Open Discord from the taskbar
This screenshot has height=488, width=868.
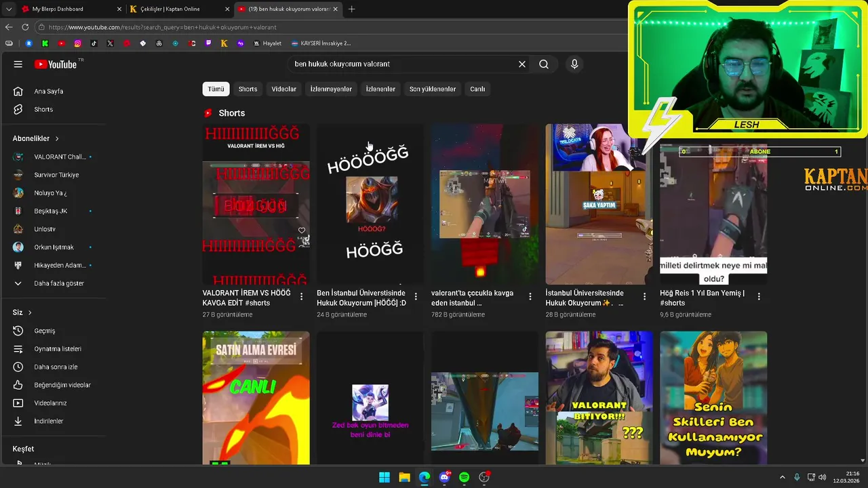[x=444, y=477]
